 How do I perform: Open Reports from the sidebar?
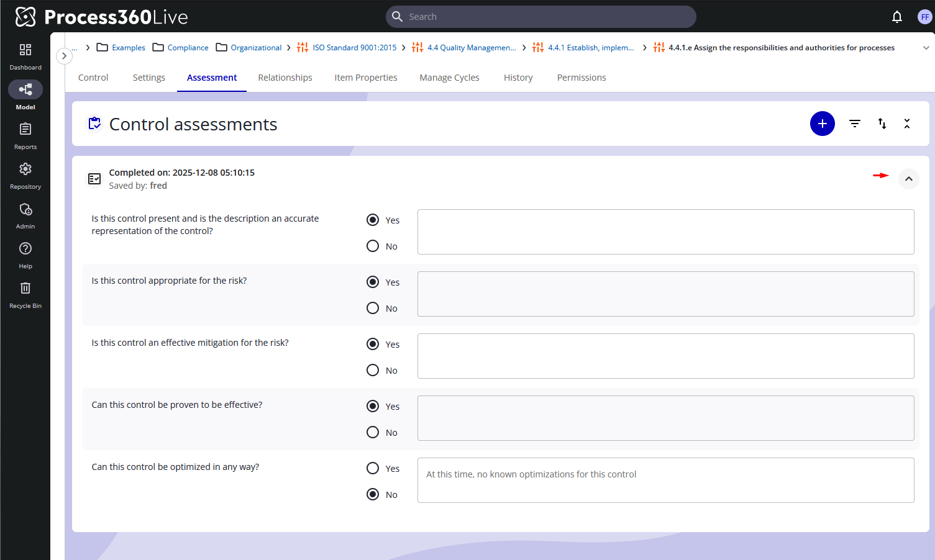click(25, 130)
